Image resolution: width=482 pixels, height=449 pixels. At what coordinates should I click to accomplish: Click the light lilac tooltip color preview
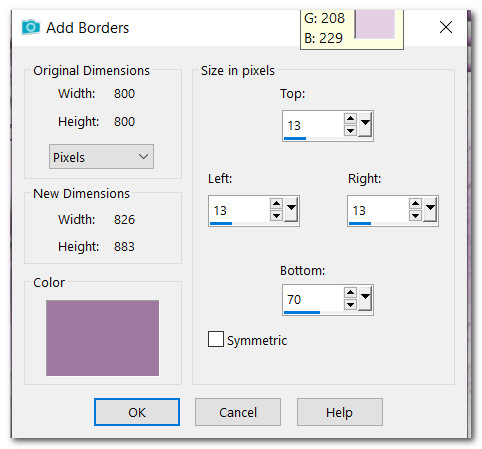375,24
